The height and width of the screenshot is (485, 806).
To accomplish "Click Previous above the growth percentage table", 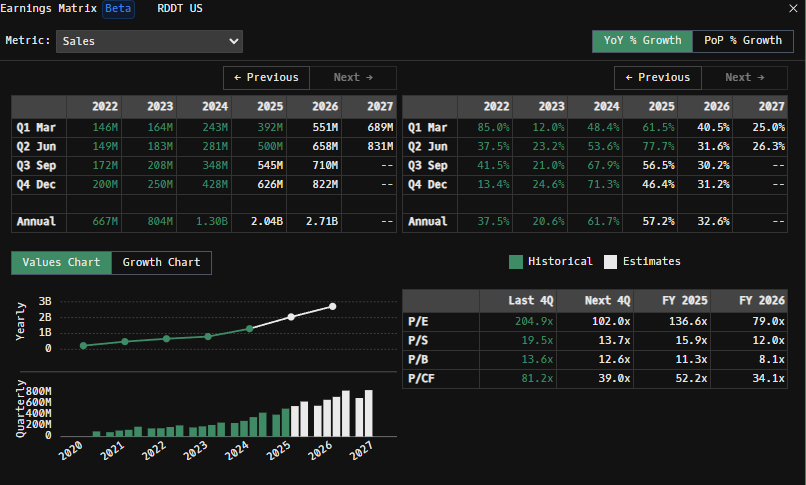I will [x=658, y=78].
